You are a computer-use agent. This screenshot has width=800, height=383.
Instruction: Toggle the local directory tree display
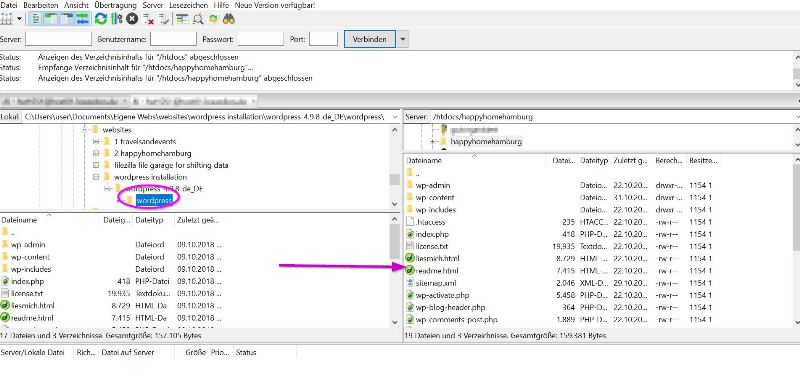tap(51, 19)
